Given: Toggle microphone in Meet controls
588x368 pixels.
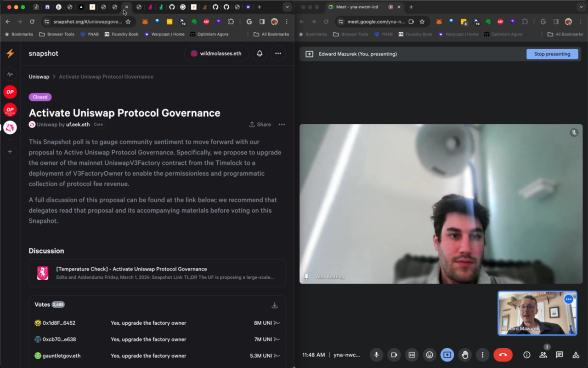Looking at the screenshot, I should pos(376,355).
